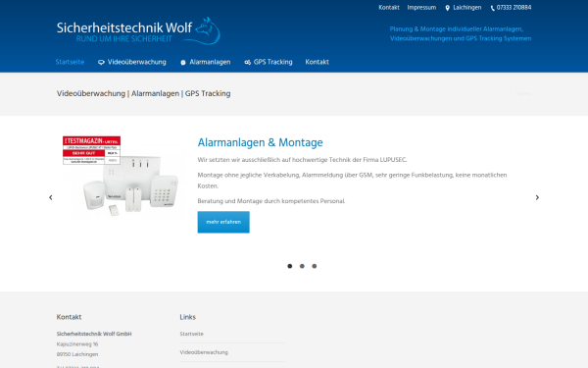
Task: Select the second carousel dot
Action: pyautogui.click(x=302, y=266)
